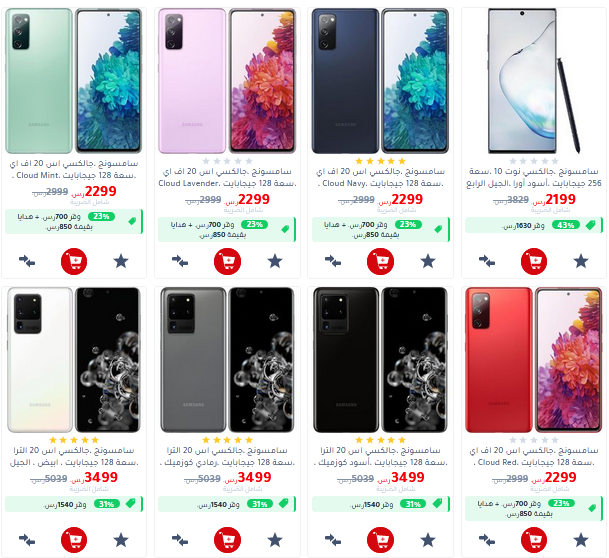Compare the Cloud Lavender Galaxy S20 FE
This screenshot has height=558, width=609.
tap(179, 261)
